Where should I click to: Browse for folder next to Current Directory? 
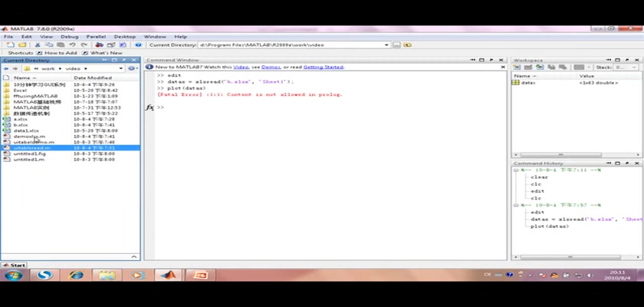(396, 45)
